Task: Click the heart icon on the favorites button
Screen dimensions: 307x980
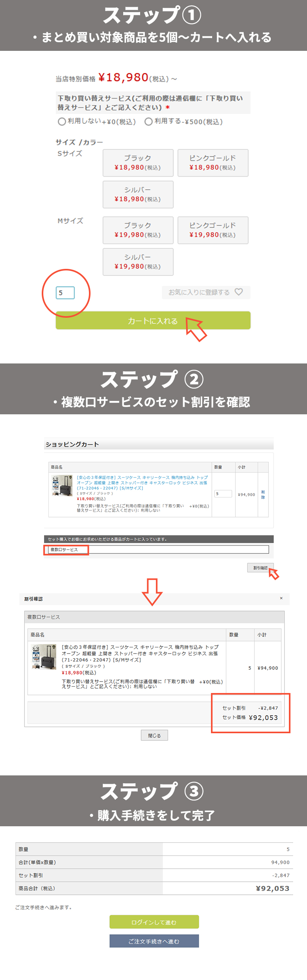Action: pos(239,292)
